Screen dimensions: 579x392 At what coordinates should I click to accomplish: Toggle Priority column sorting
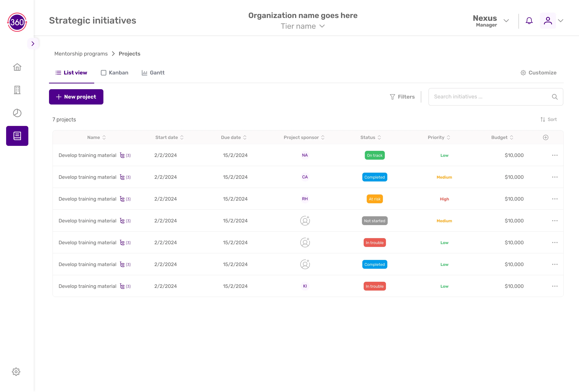pyautogui.click(x=448, y=137)
